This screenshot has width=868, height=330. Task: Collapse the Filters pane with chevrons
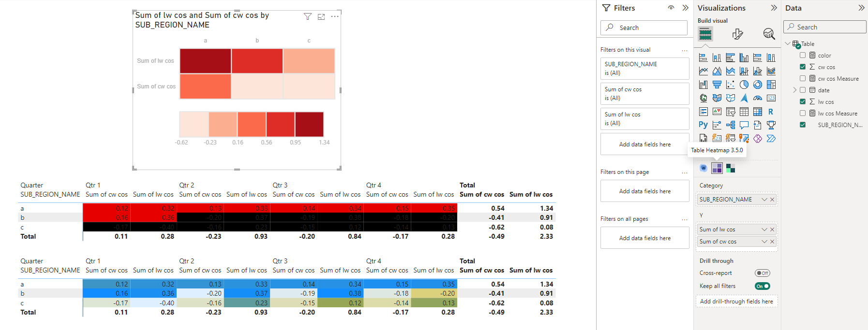685,8
